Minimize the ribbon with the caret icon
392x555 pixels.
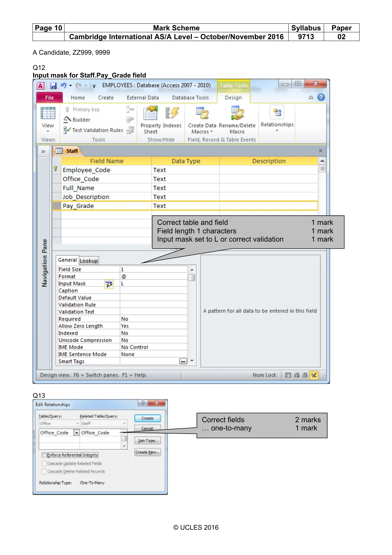[311, 98]
